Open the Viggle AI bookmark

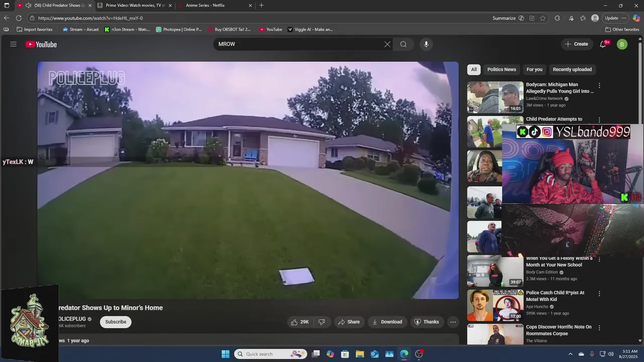point(310,29)
